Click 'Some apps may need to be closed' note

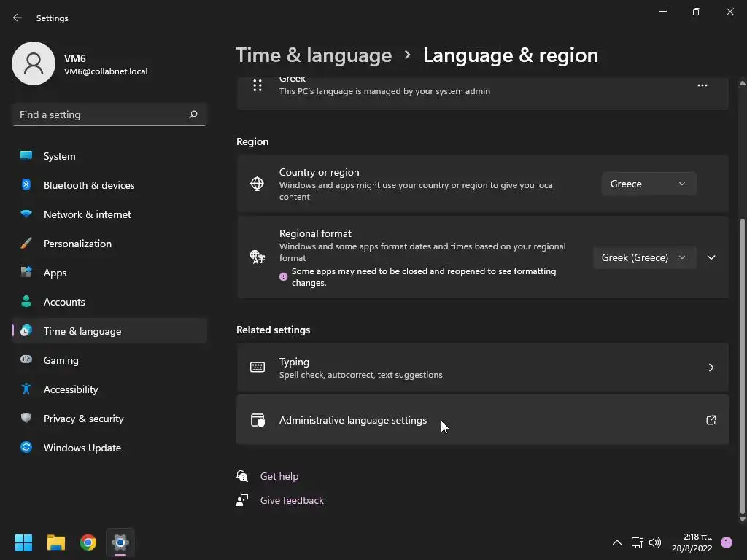[424, 276]
